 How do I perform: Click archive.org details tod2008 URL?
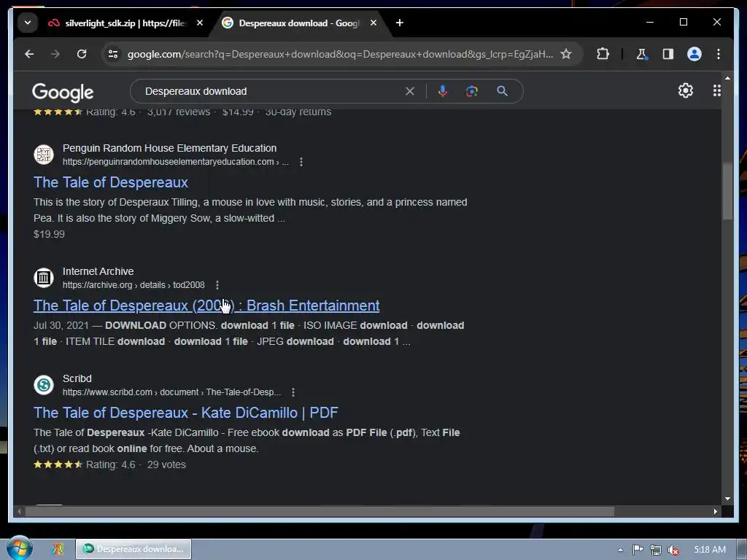tap(133, 285)
